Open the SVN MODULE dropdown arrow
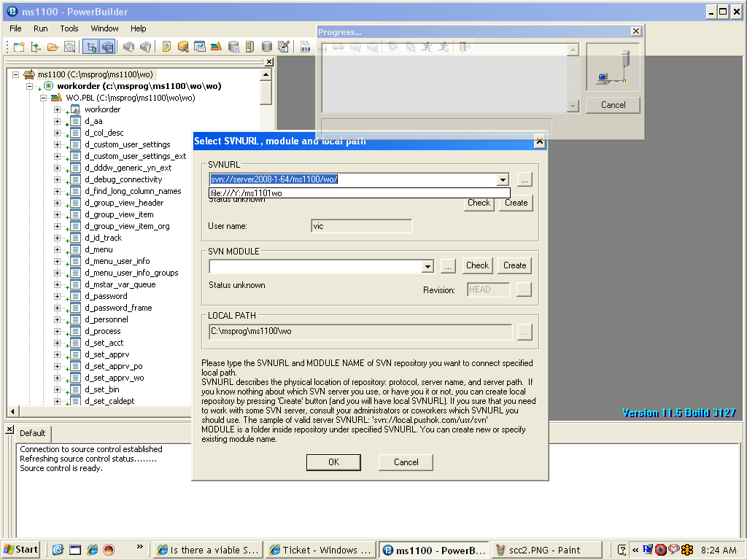 [427, 266]
